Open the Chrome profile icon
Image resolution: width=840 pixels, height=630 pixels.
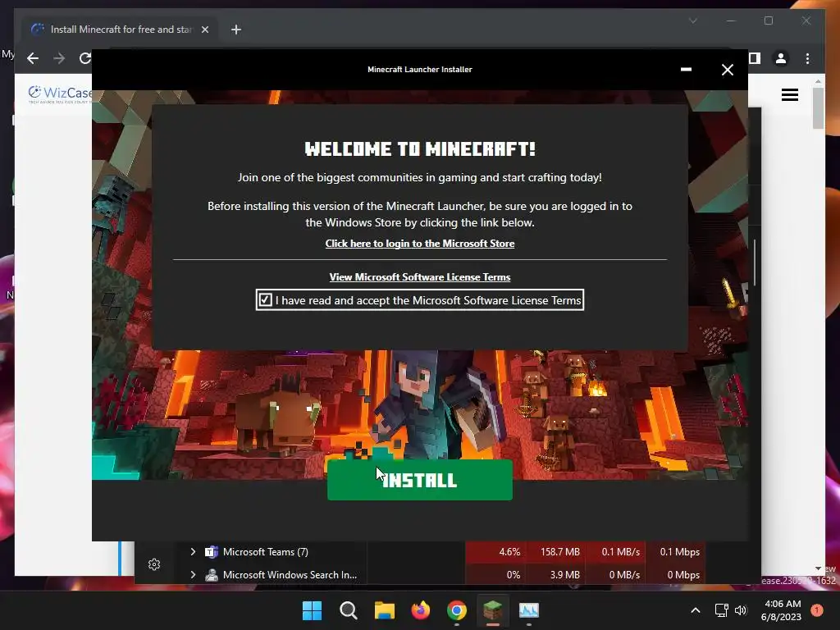pos(781,58)
